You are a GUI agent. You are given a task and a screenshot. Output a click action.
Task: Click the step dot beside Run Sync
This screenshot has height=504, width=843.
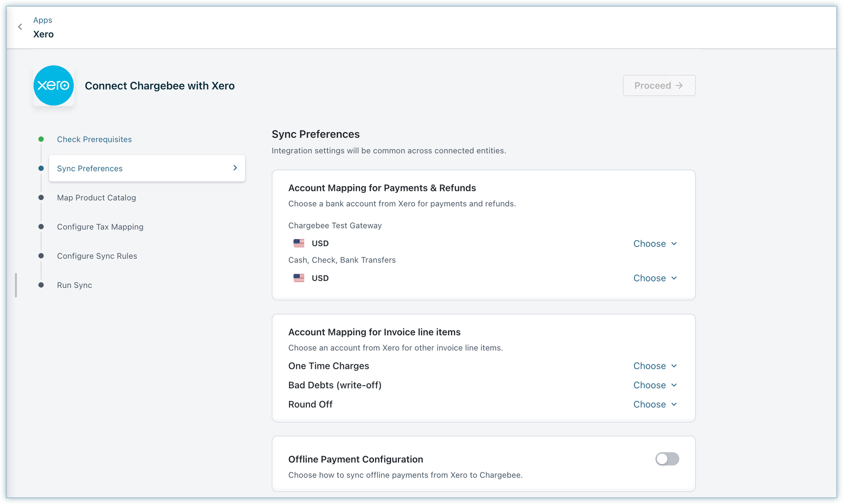(41, 285)
